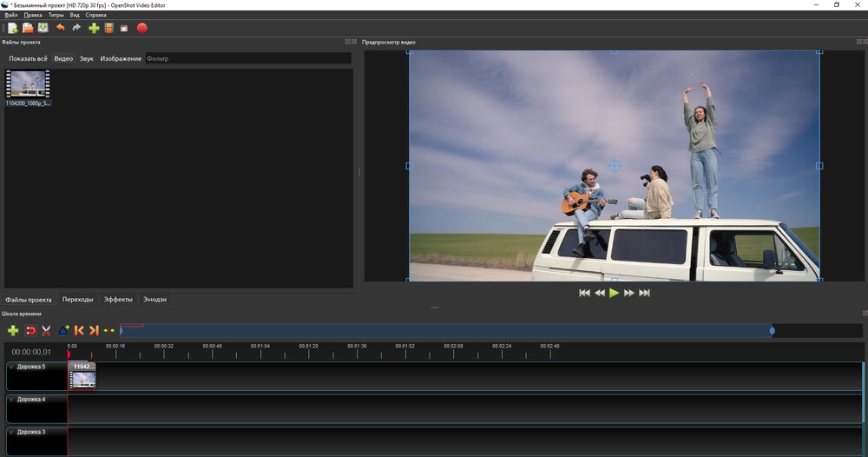Toggle the Звук filter button
The height and width of the screenshot is (457, 868).
87,58
